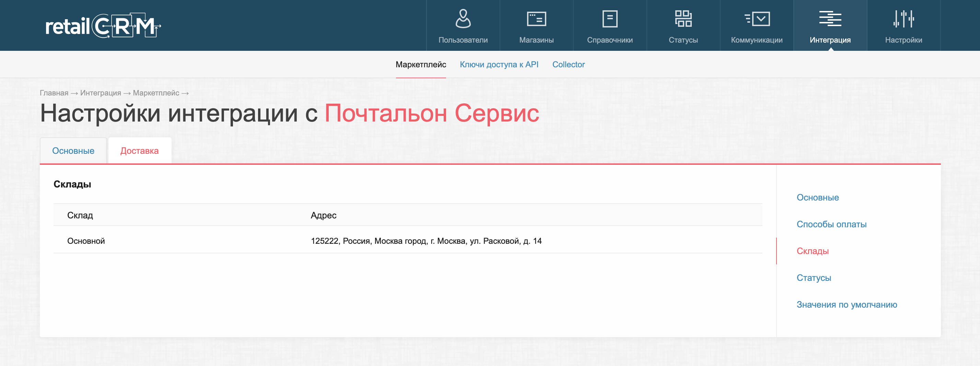Open the Коммуникации envelope icon
This screenshot has height=366, width=980.
[757, 19]
